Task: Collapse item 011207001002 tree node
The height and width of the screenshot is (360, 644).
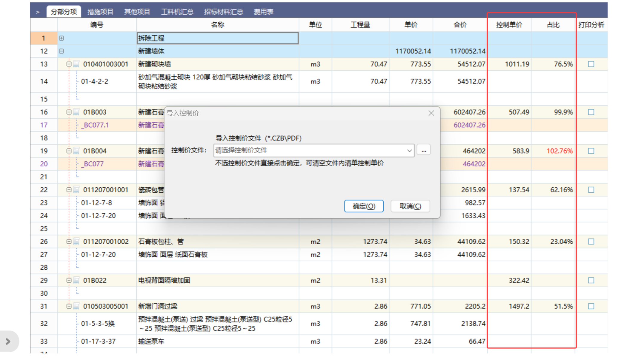Action: click(69, 241)
